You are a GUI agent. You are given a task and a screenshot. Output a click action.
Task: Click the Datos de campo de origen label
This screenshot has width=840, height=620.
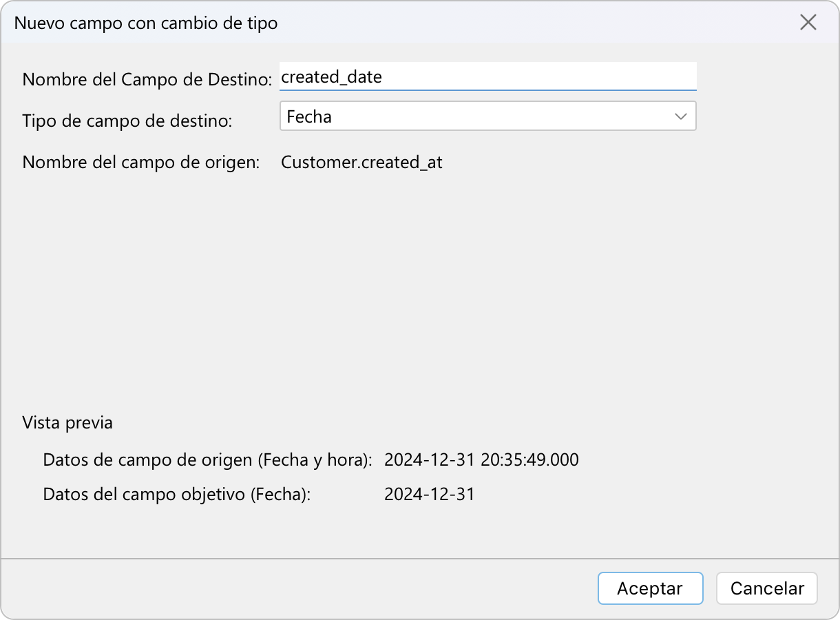[208, 459]
